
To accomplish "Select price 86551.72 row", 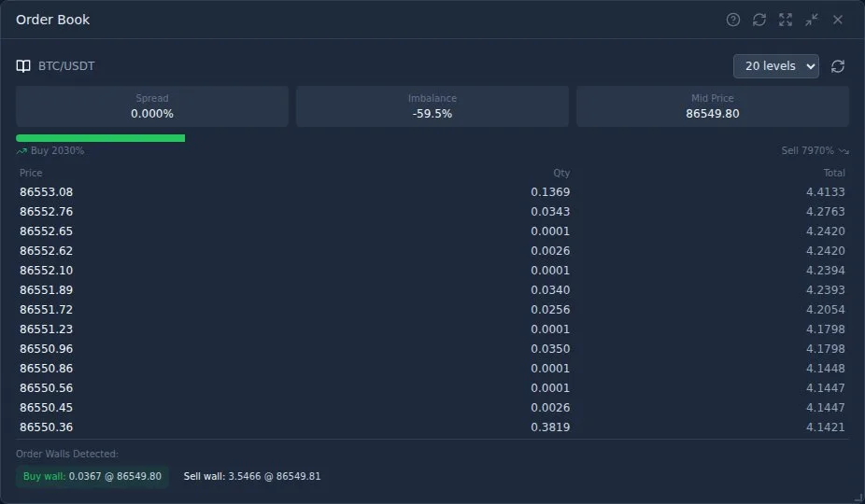I will (x=432, y=309).
